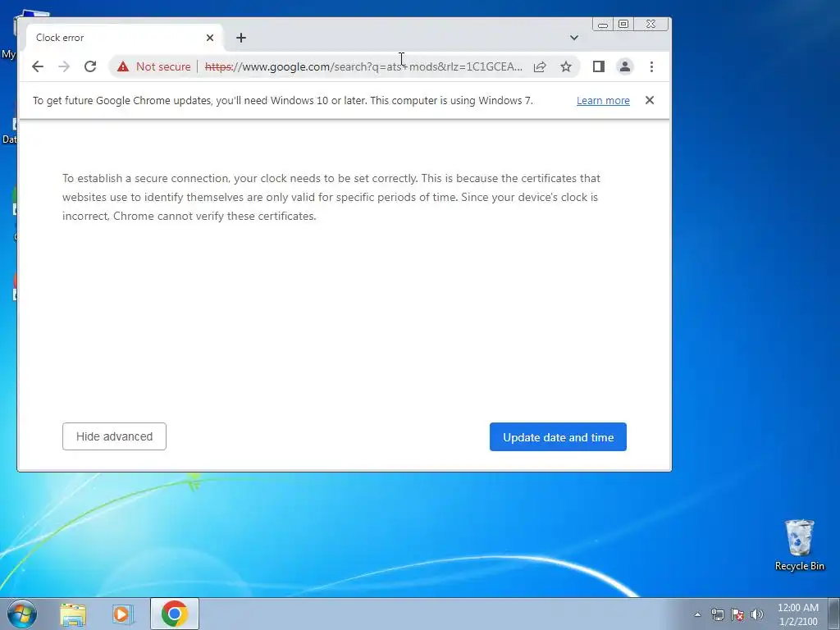Click Update date and time button
The image size is (840, 630).
(558, 437)
